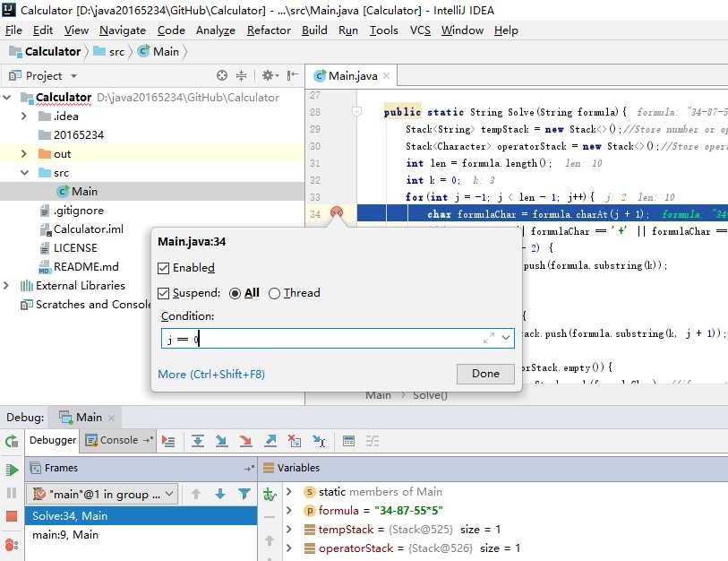The image size is (728, 561).
Task: Switch to the Console tab
Action: [119, 440]
